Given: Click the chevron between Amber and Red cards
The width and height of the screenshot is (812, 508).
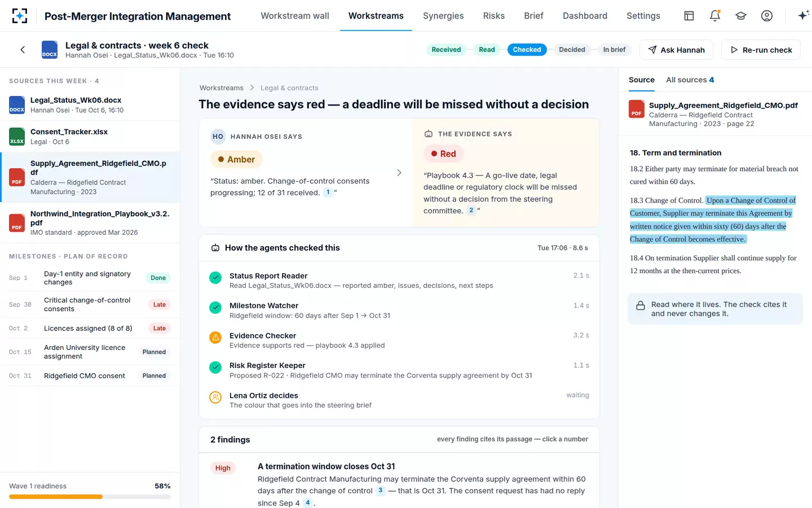Looking at the screenshot, I should [399, 173].
